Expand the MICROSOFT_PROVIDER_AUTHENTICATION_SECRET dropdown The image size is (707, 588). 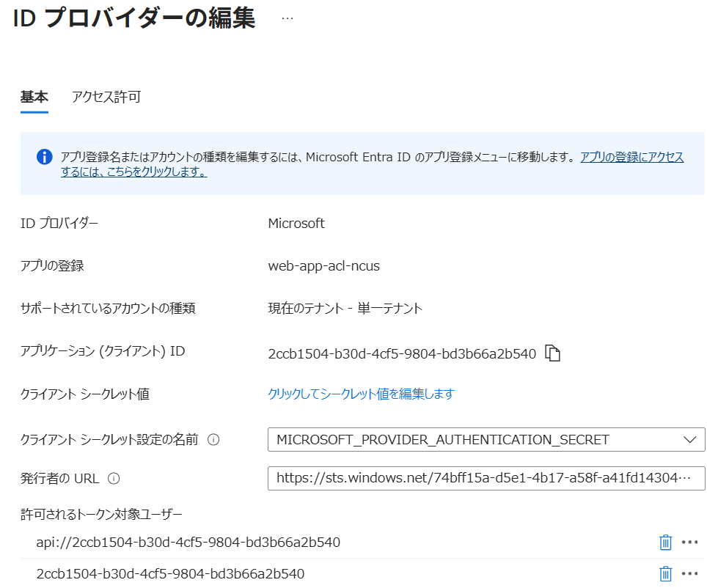coord(486,440)
